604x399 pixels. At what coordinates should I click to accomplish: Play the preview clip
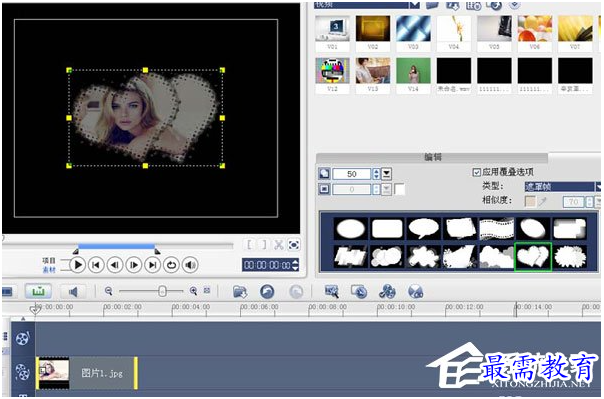tap(77, 265)
